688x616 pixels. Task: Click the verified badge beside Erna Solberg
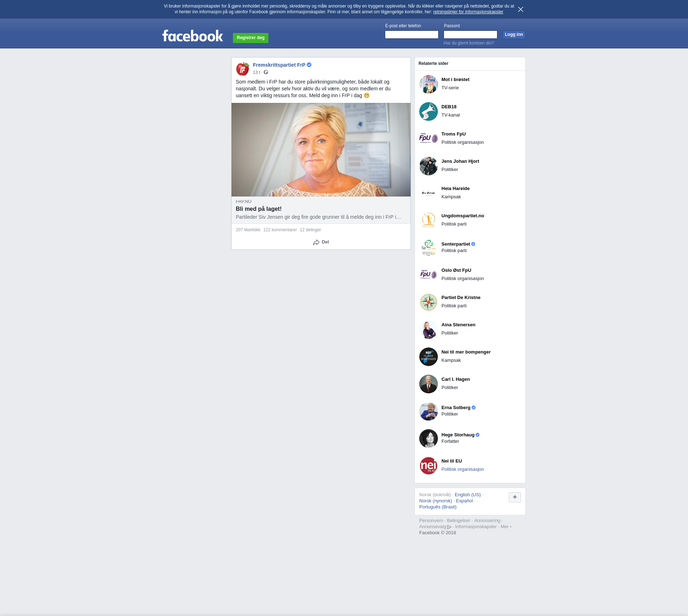coord(474,408)
